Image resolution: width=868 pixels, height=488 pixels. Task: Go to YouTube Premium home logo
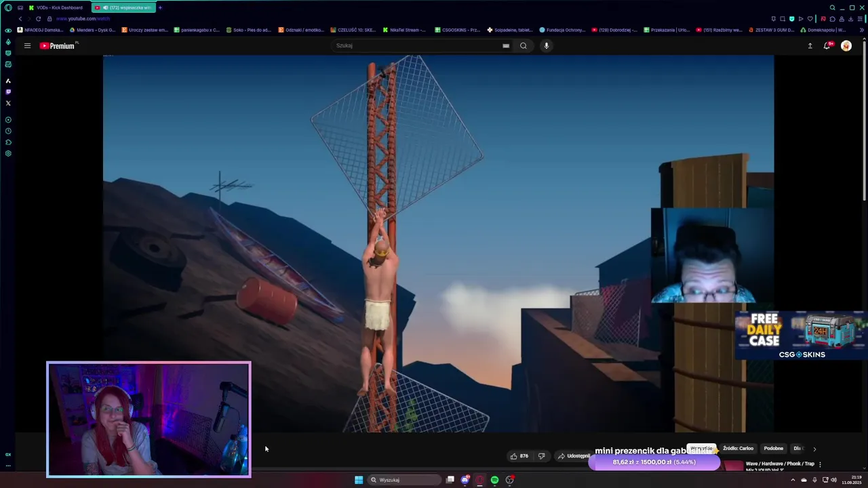58,45
